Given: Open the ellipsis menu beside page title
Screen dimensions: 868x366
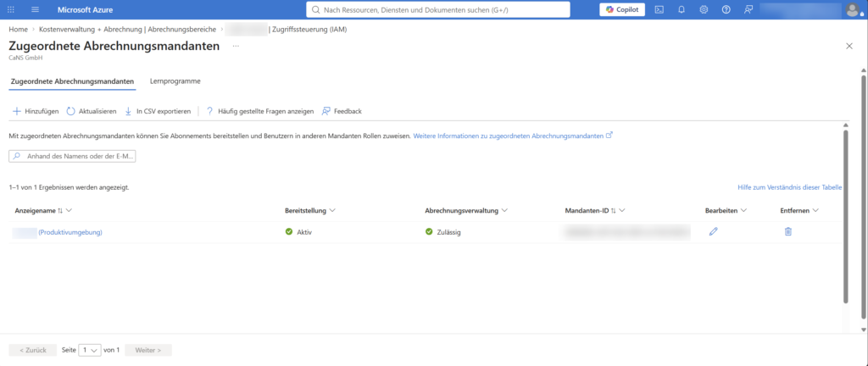Looking at the screenshot, I should 236,46.
